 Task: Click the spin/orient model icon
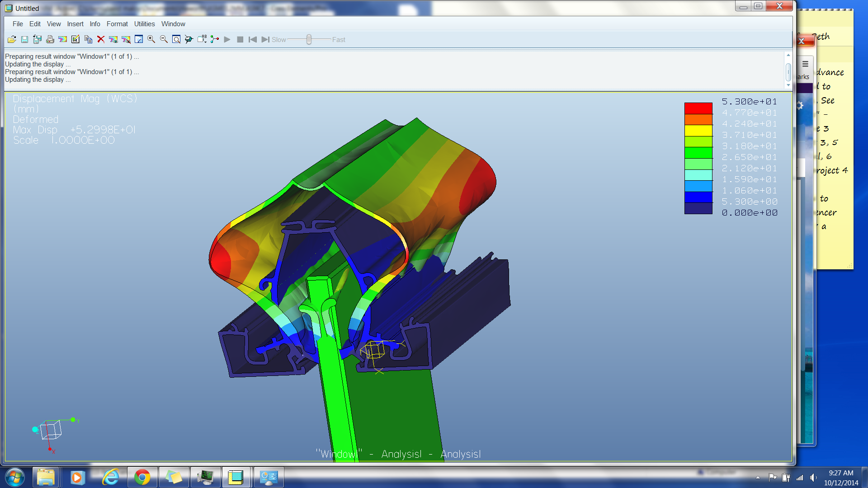pyautogui.click(x=189, y=40)
